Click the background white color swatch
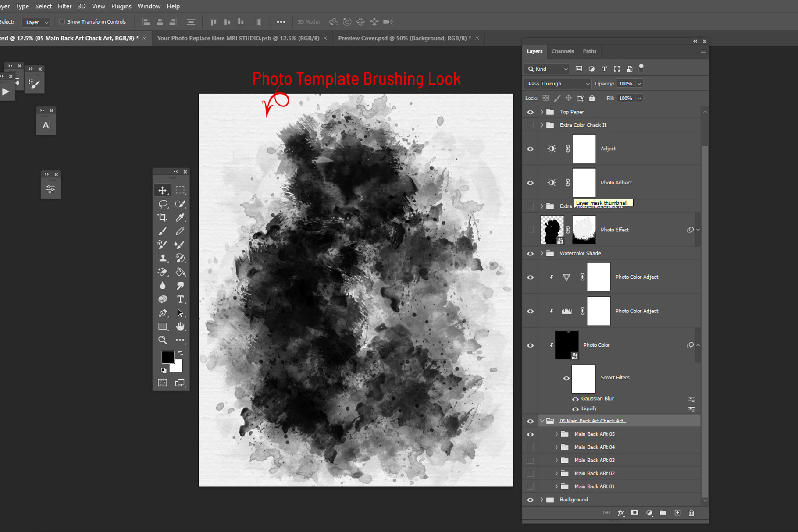798x532 pixels. (177, 367)
